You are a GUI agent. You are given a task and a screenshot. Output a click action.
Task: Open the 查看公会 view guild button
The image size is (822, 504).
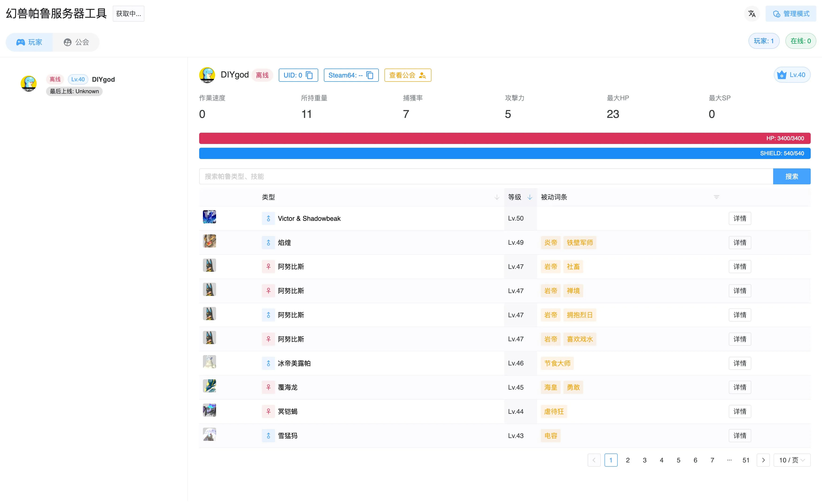[x=407, y=75]
